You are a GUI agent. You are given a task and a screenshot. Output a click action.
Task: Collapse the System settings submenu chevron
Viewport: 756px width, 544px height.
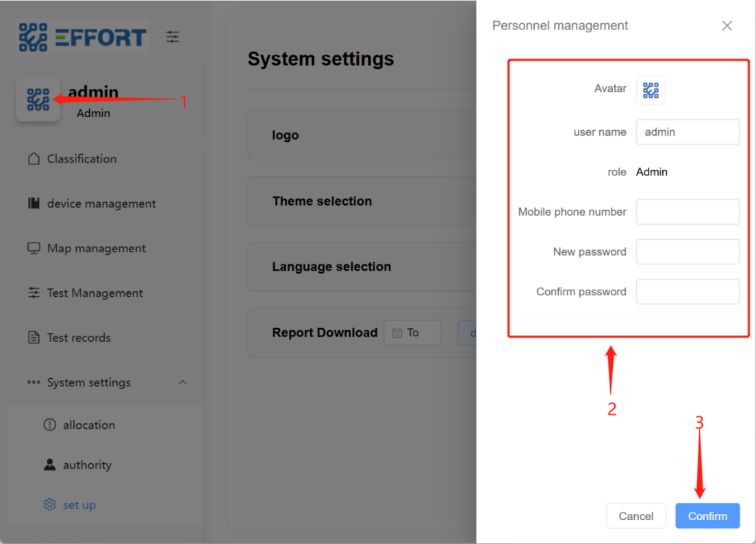click(x=183, y=382)
